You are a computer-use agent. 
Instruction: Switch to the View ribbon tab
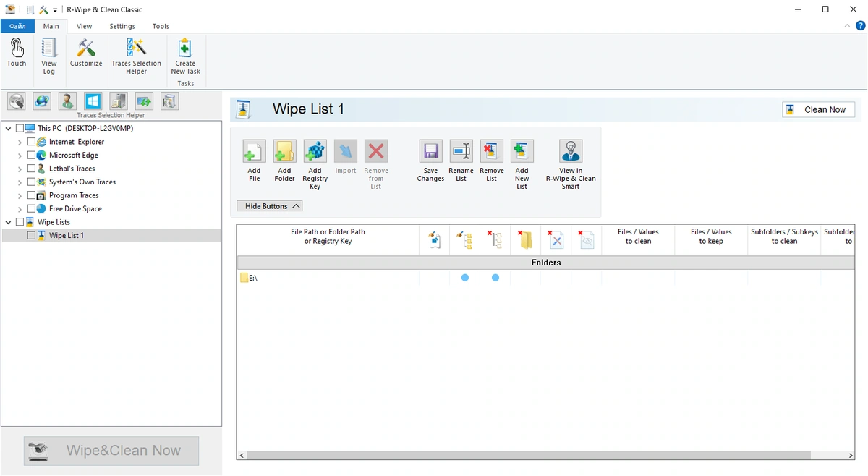click(84, 26)
